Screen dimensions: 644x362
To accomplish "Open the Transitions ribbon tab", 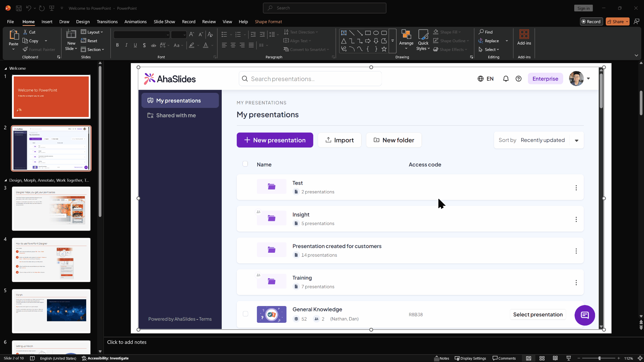I will pyautogui.click(x=107, y=22).
